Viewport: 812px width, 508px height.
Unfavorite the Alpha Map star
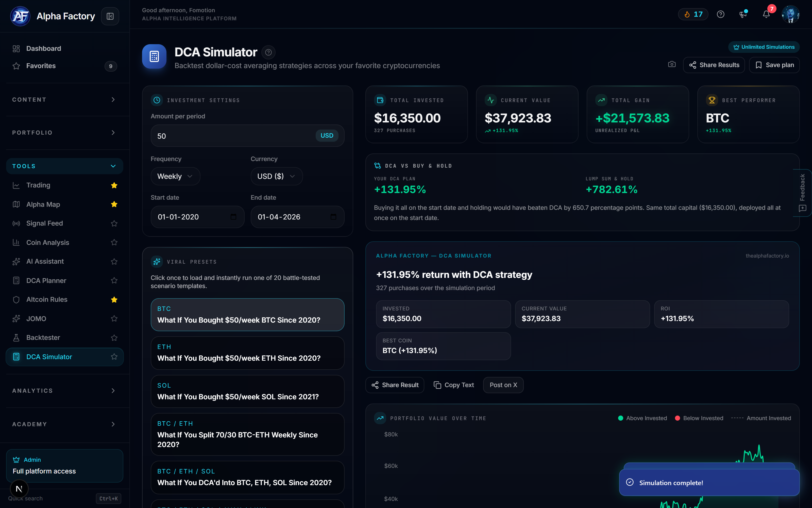click(x=114, y=204)
